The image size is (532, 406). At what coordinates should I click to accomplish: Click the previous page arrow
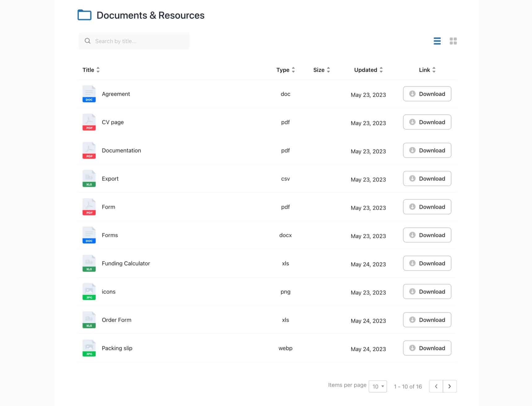click(436, 386)
